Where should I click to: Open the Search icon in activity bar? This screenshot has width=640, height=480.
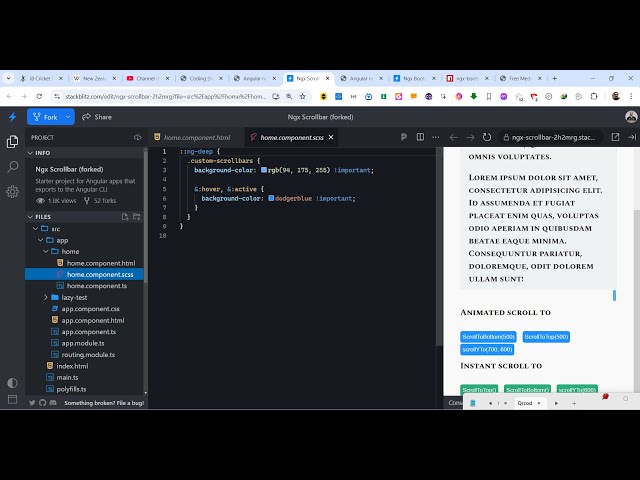click(x=12, y=166)
